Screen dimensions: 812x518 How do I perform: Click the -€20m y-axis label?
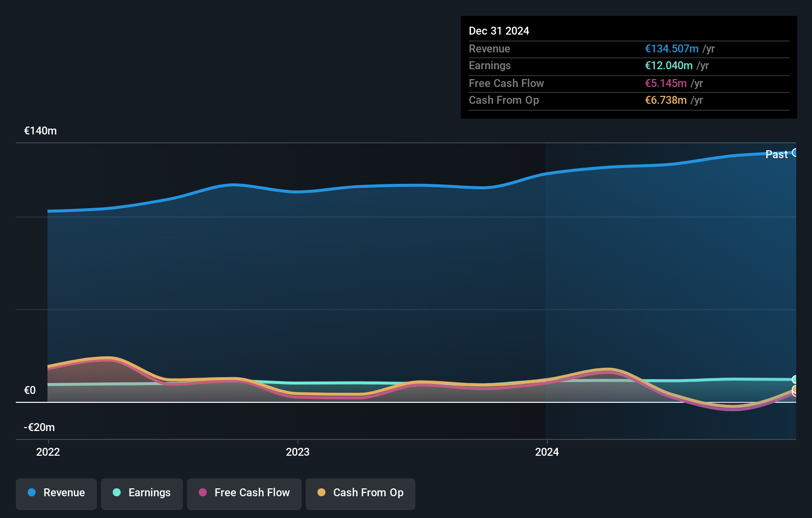[x=40, y=428]
